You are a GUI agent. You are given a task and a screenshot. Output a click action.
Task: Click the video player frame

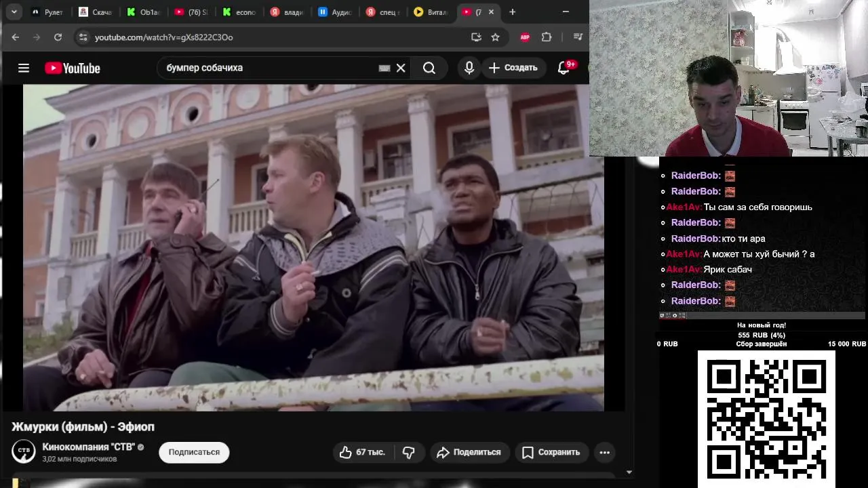313,247
